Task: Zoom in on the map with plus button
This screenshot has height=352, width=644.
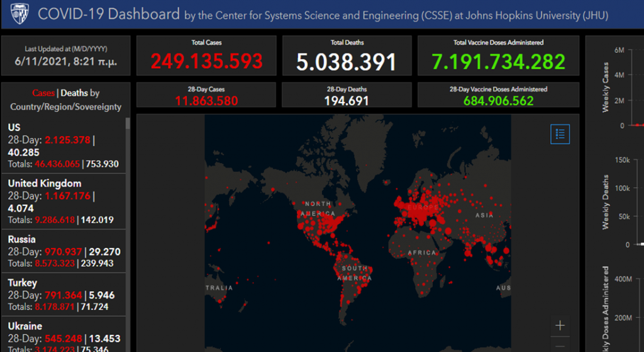Action: [x=560, y=326]
